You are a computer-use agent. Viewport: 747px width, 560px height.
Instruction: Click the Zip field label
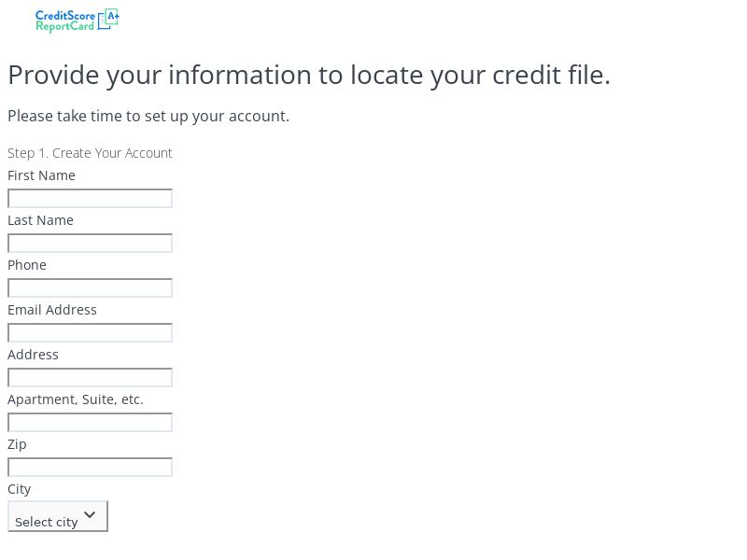pyautogui.click(x=17, y=443)
